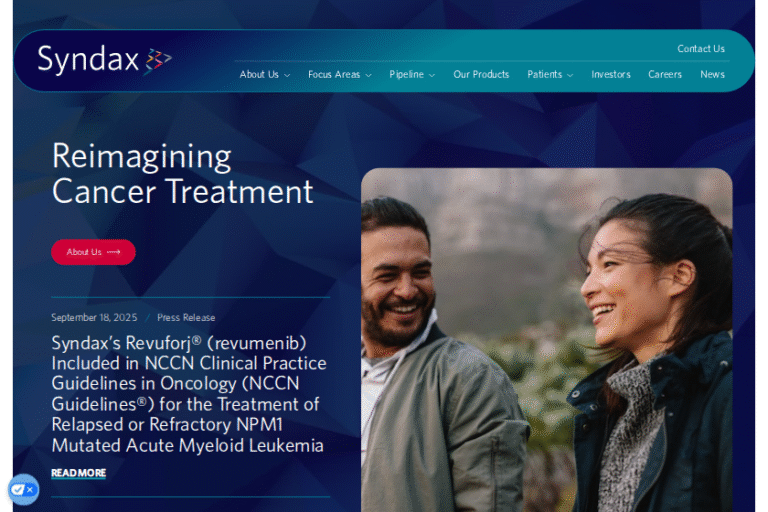Open the Our Products page
The height and width of the screenshot is (512, 768).
(x=481, y=74)
